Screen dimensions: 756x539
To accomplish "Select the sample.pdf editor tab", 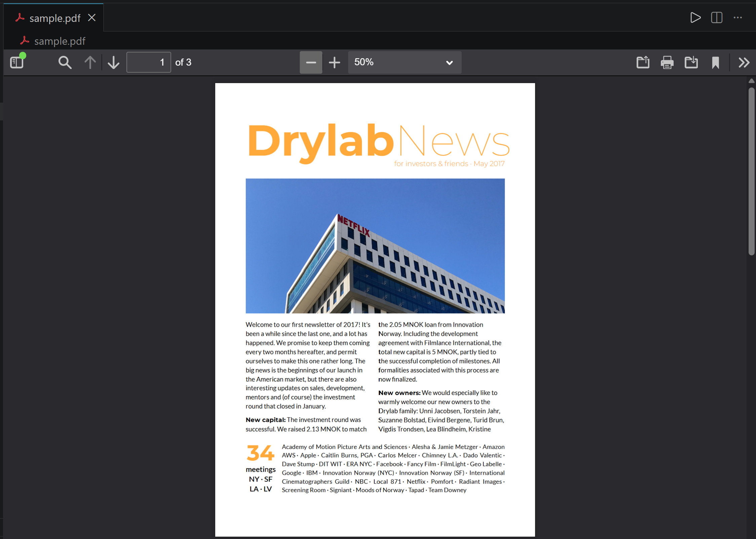I will [53, 17].
